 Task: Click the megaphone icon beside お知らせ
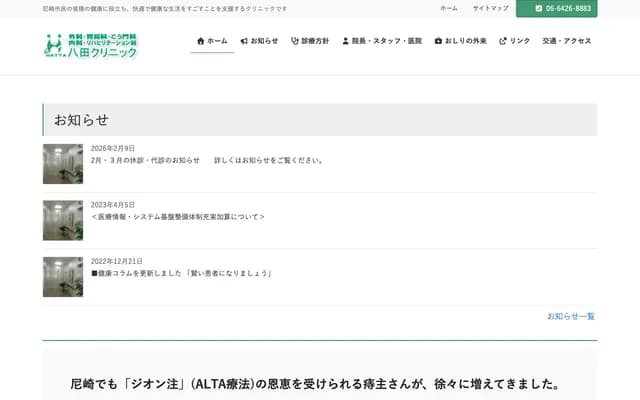coord(244,41)
